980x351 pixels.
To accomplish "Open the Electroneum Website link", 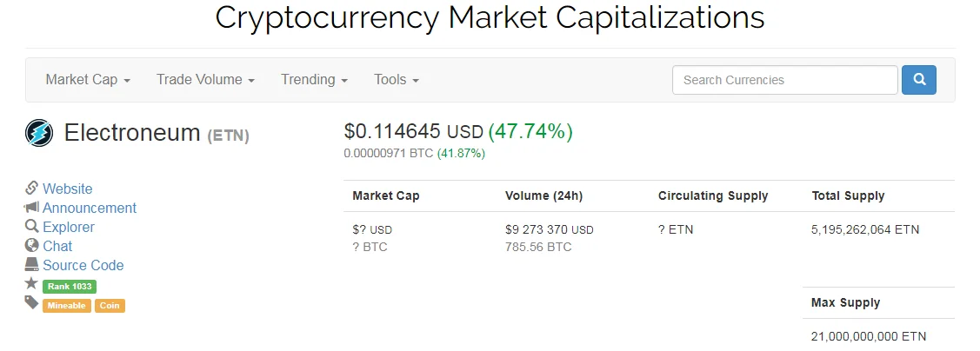I will pos(68,189).
